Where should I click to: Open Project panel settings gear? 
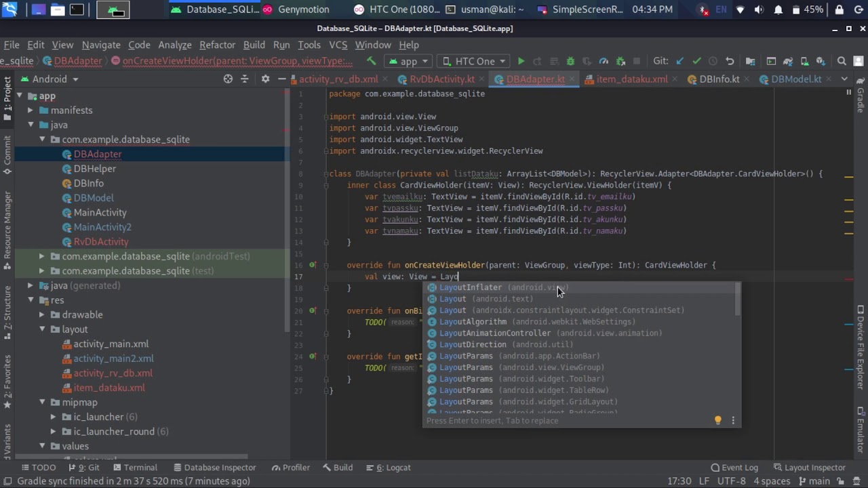(265, 79)
